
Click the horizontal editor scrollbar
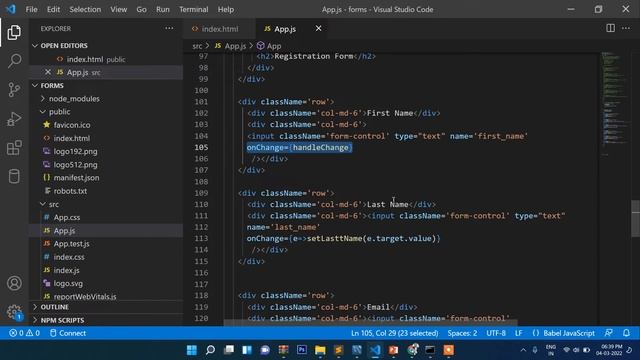(x=370, y=323)
